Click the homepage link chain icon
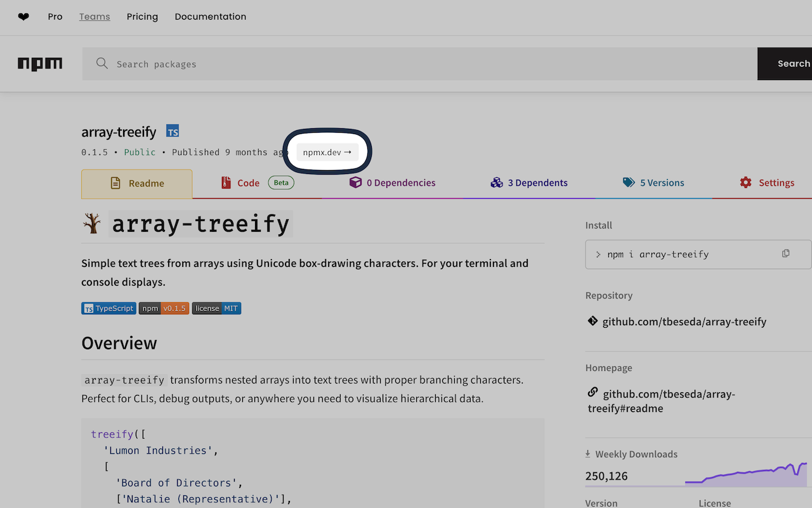 593,392
